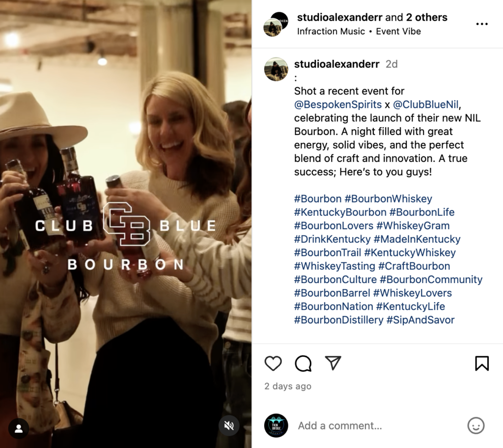Open comments via speech bubble icon

(303, 364)
